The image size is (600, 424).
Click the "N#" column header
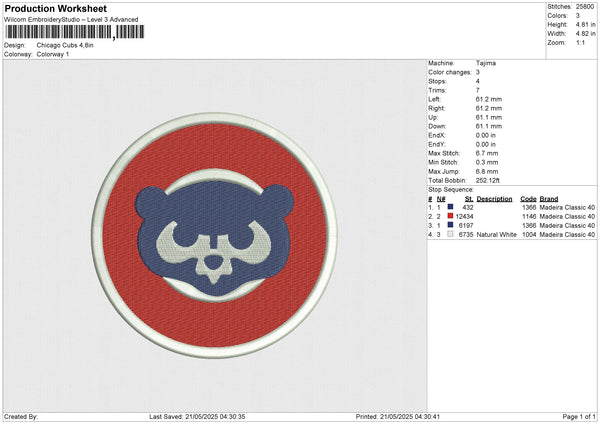[x=441, y=199]
